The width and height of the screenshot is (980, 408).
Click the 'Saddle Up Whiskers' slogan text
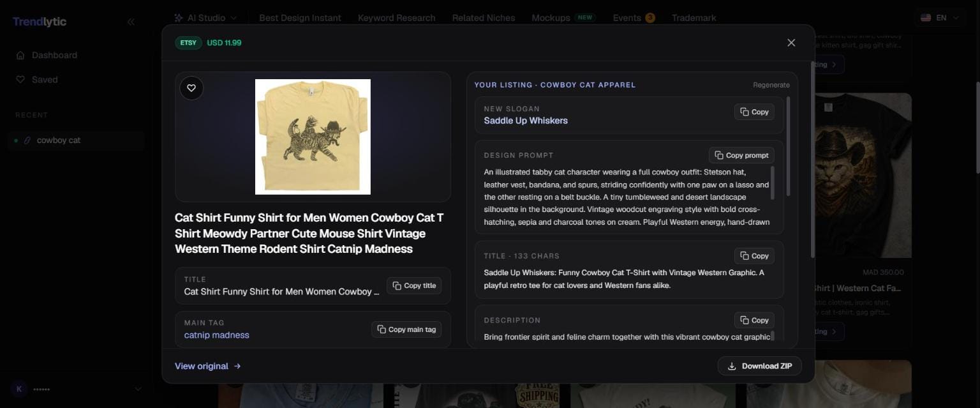526,121
